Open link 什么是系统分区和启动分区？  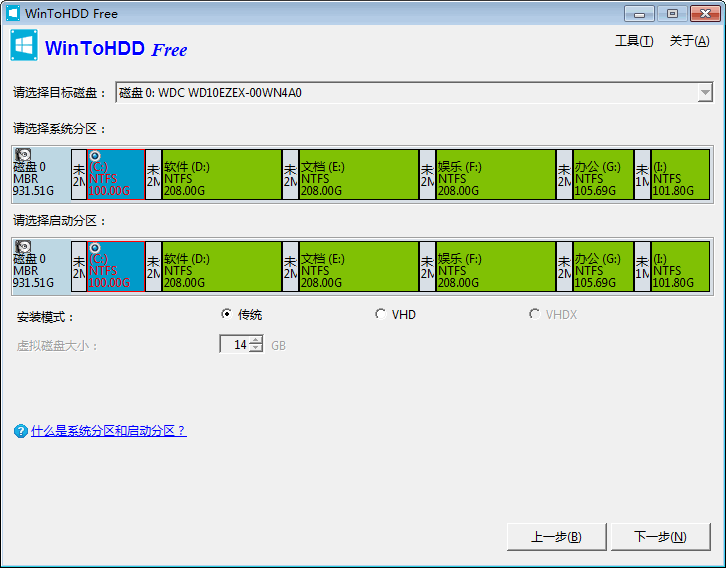tap(108, 431)
